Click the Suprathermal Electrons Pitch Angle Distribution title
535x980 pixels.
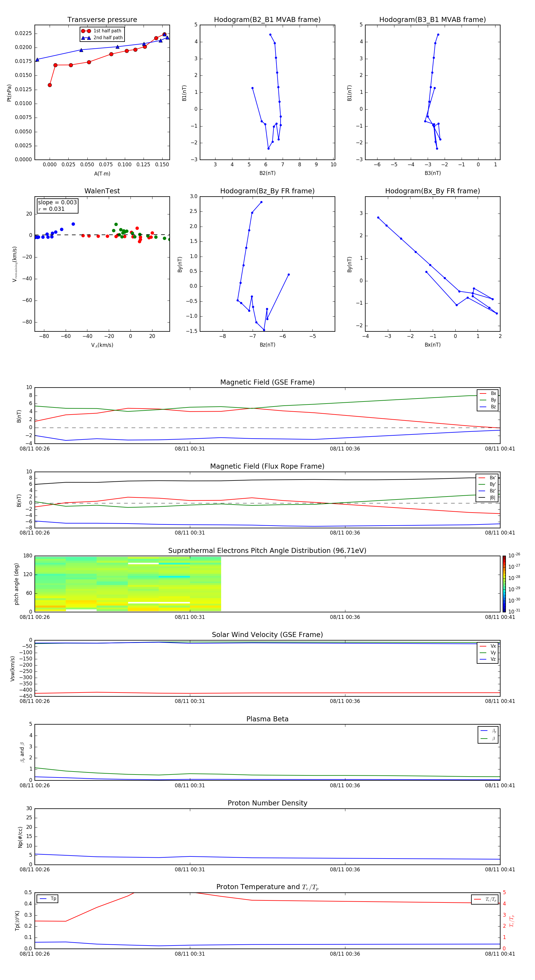click(x=267, y=551)
